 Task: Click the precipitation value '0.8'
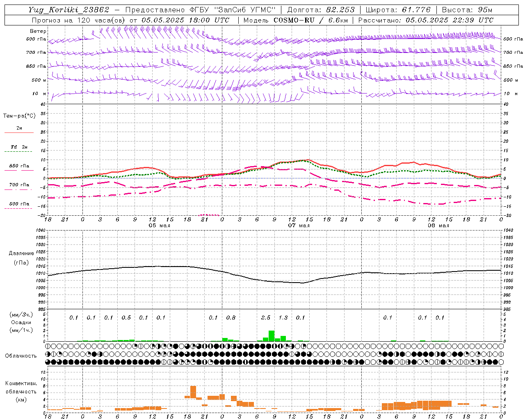click(x=231, y=318)
